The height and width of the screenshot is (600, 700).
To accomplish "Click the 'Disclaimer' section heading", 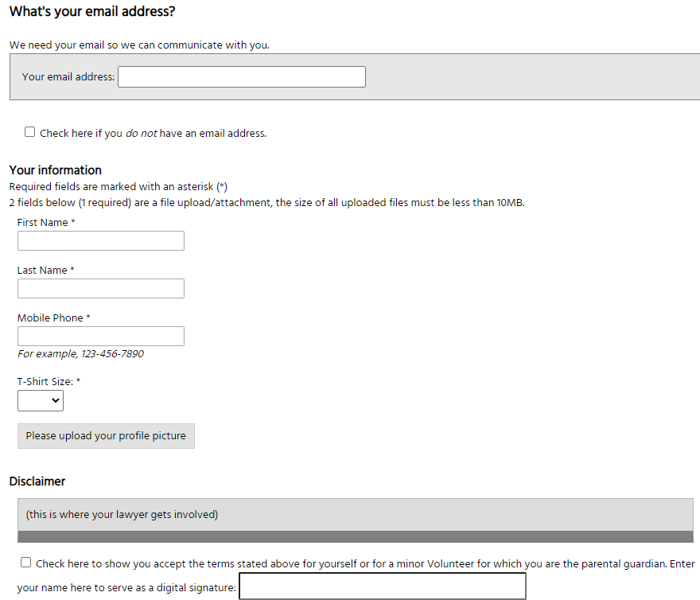I will [37, 481].
